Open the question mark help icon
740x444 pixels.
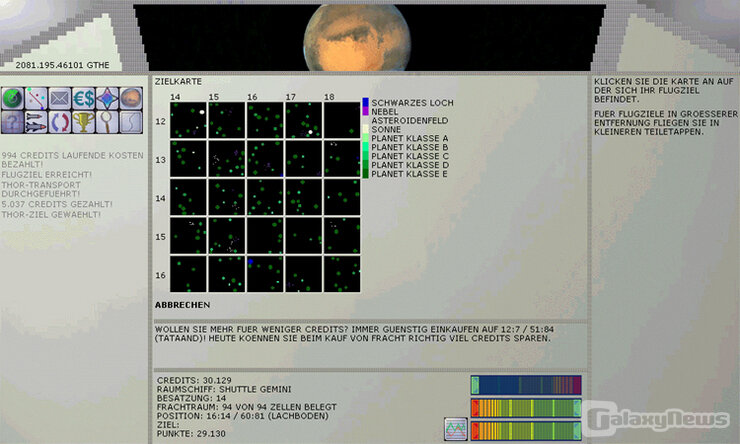pos(13,122)
